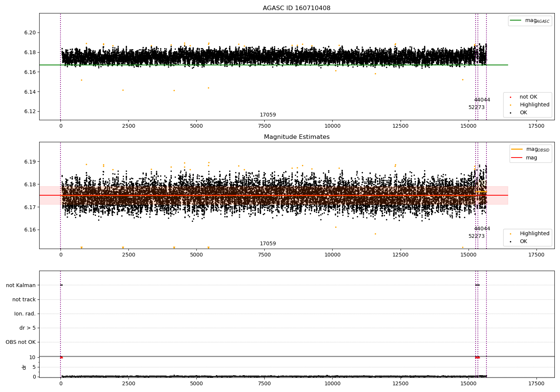560x392 pixels.
Task: Click 'Highlighted' in the Magnitude Estimates legend
Action: click(535, 234)
